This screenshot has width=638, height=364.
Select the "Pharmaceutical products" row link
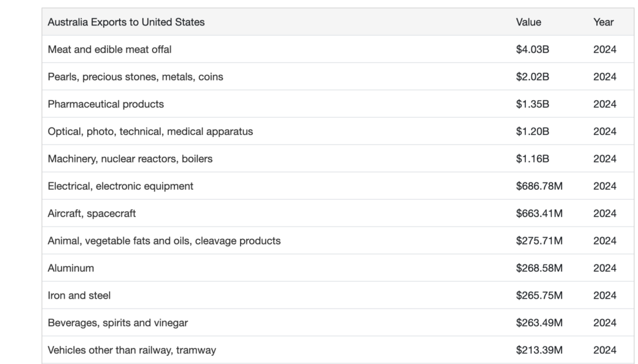[x=106, y=104]
